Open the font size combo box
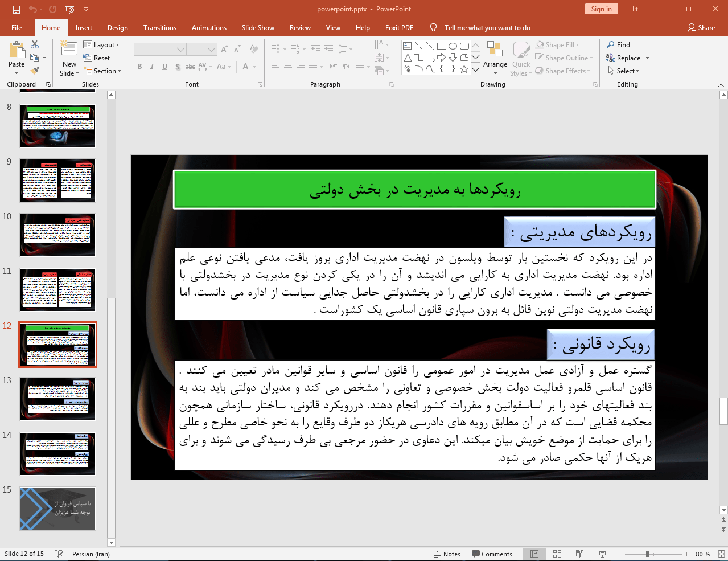The image size is (728, 561). click(202, 50)
